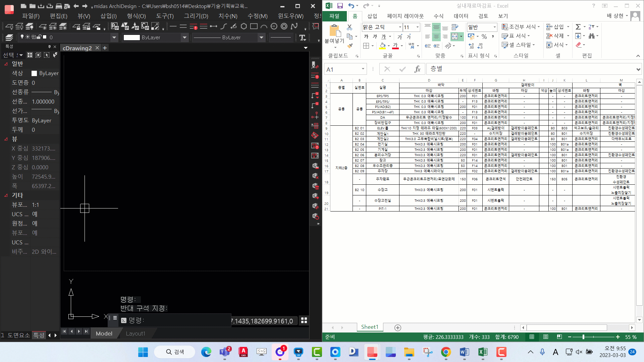Click the quick select icon in properties panel
This screenshot has width=644, height=362.
[x=55, y=55]
